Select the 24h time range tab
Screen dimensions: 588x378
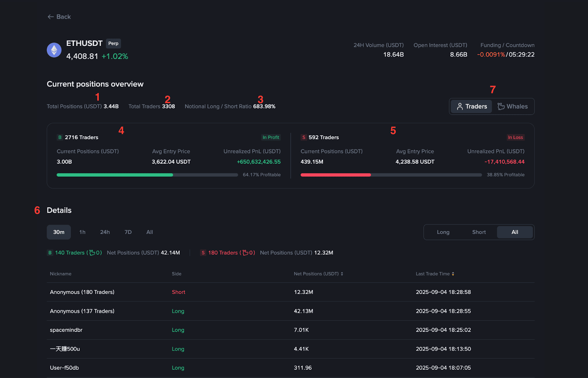coord(105,232)
